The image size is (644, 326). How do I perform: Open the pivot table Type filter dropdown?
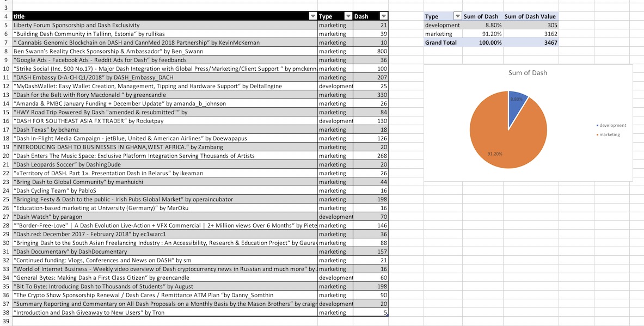click(457, 16)
